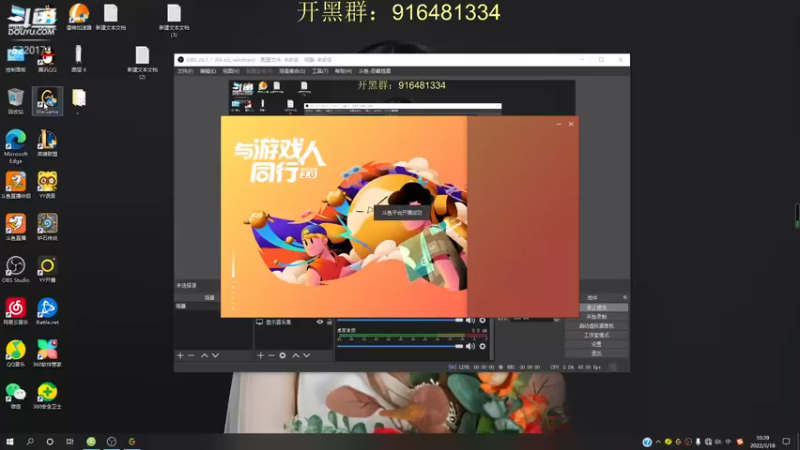Image resolution: width=800 pixels, height=450 pixels.
Task: Click the 退出 button in OBS controls
Action: click(x=596, y=354)
